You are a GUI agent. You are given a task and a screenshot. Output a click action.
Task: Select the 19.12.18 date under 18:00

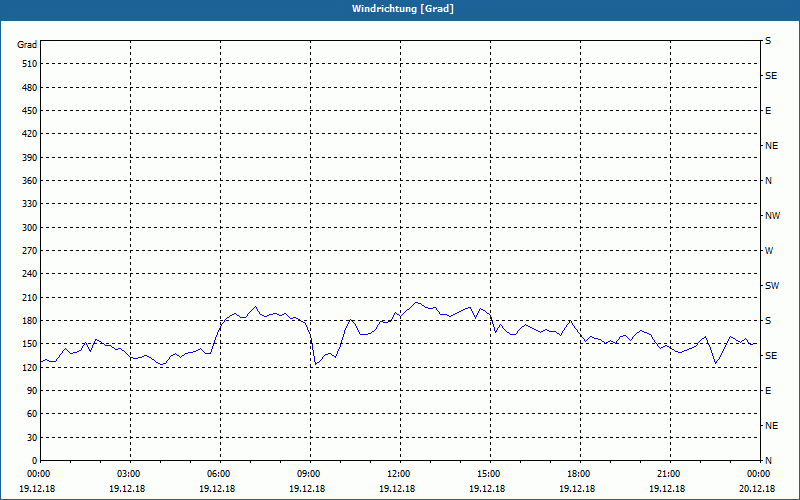click(578, 489)
